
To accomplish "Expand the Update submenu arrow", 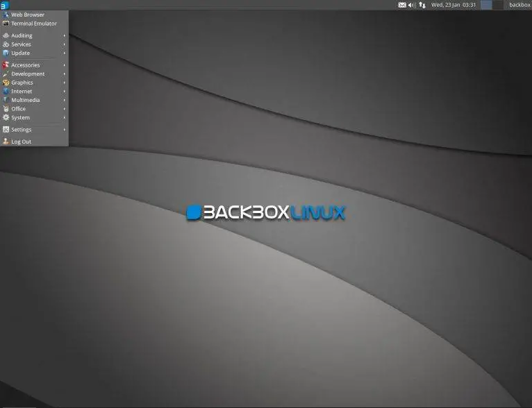I will click(x=64, y=53).
